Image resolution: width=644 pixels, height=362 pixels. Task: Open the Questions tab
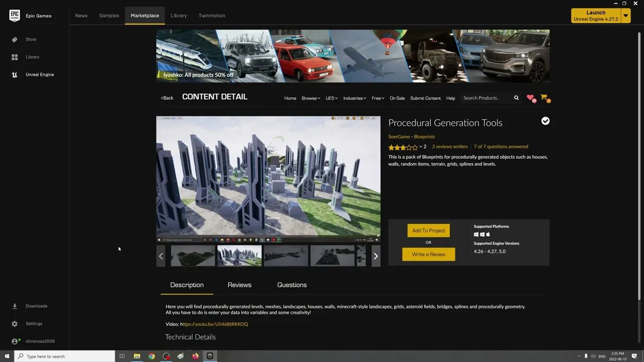[x=292, y=285]
